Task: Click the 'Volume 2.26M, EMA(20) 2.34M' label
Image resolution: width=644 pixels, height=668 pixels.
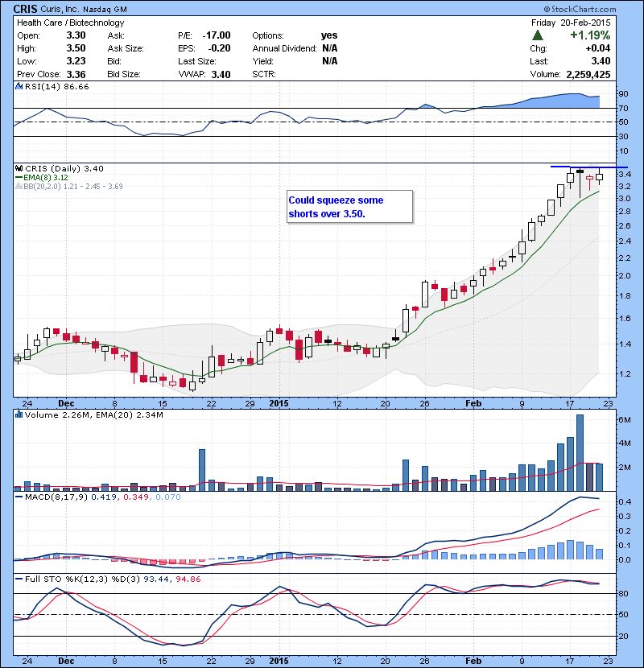Action: (93, 414)
